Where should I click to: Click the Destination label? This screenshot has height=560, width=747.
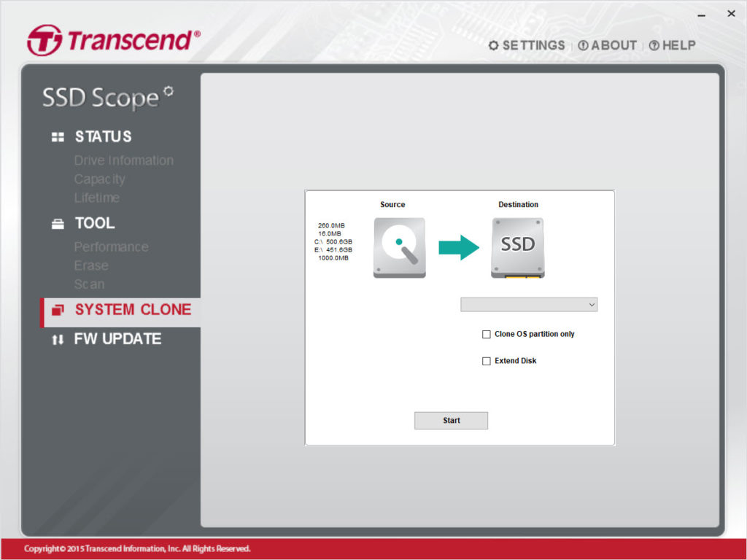(519, 204)
